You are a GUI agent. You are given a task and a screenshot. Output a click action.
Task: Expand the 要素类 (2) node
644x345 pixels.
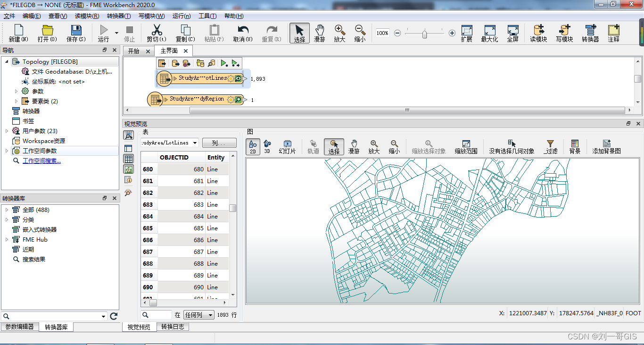17,101
